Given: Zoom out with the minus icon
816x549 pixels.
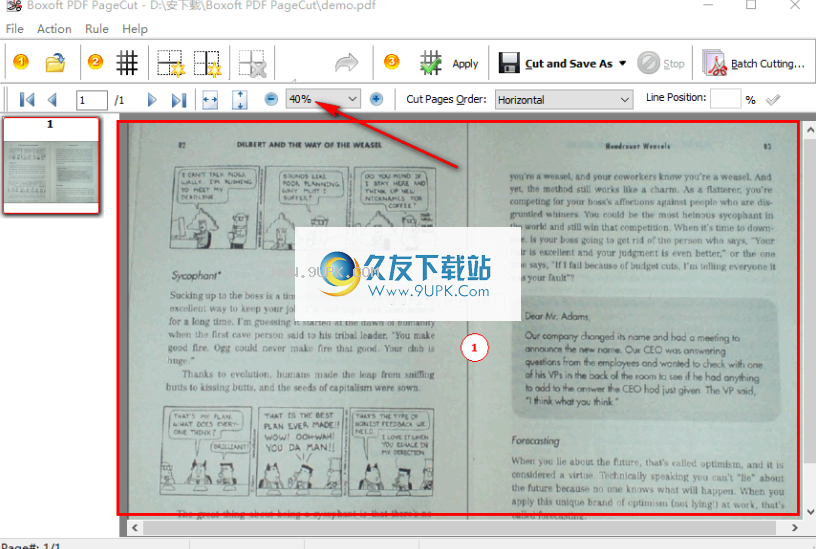Looking at the screenshot, I should pos(271,99).
